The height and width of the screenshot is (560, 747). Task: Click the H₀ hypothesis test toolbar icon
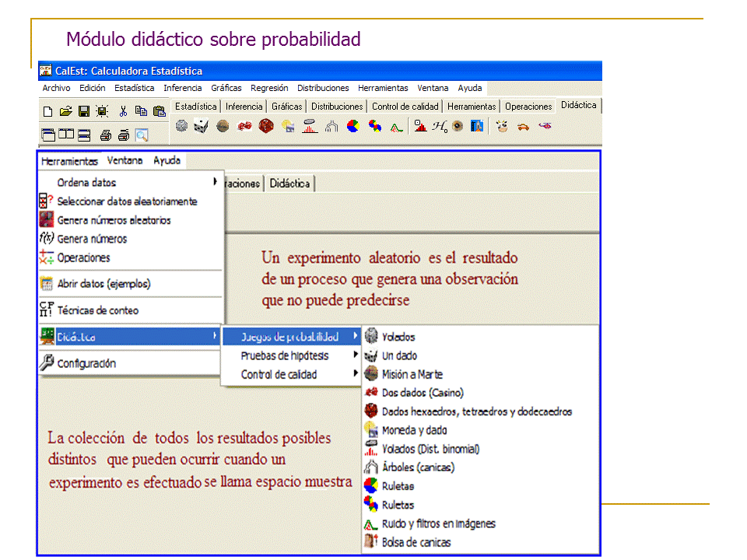(440, 126)
